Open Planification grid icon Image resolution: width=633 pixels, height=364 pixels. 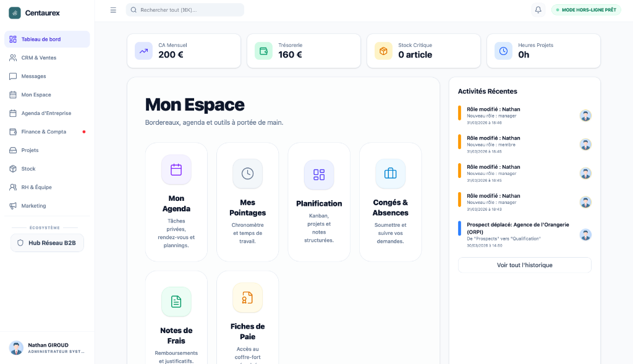coord(319,175)
